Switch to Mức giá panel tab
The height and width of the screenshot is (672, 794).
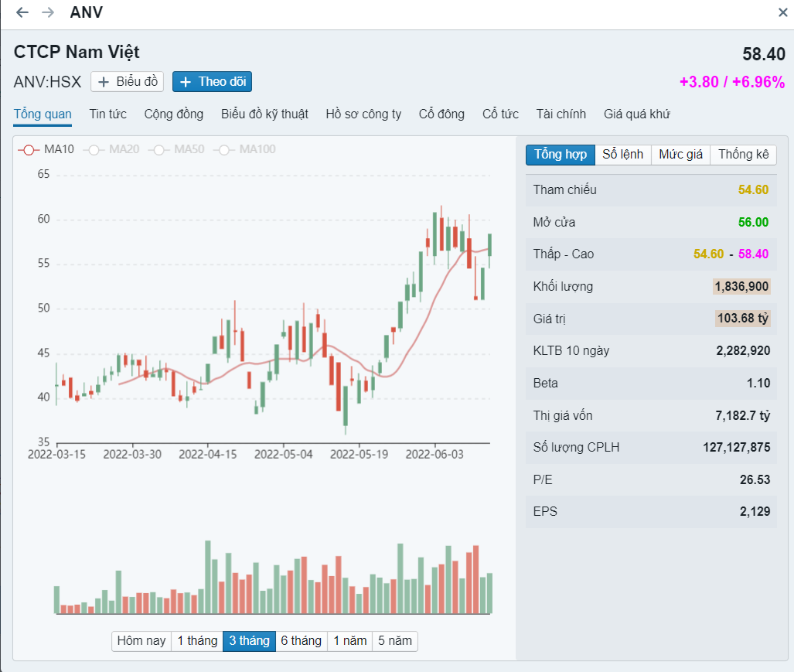(680, 155)
